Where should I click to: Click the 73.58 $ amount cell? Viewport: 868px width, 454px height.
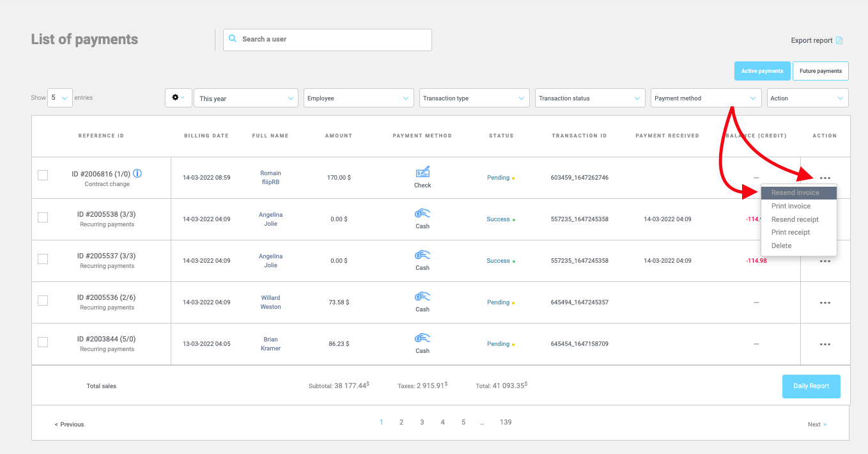coord(338,302)
